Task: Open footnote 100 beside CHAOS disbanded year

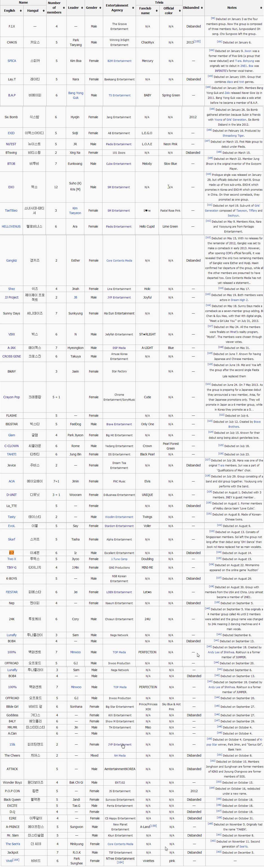Action: (197, 41)
